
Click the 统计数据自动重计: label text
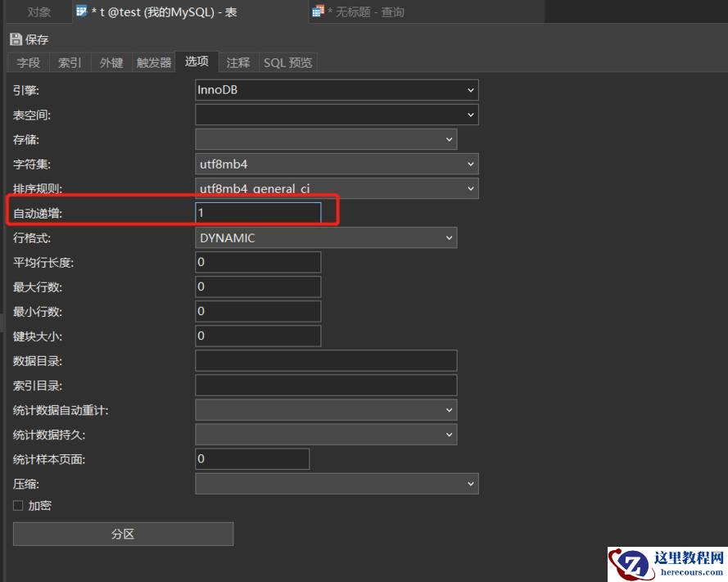(61, 410)
